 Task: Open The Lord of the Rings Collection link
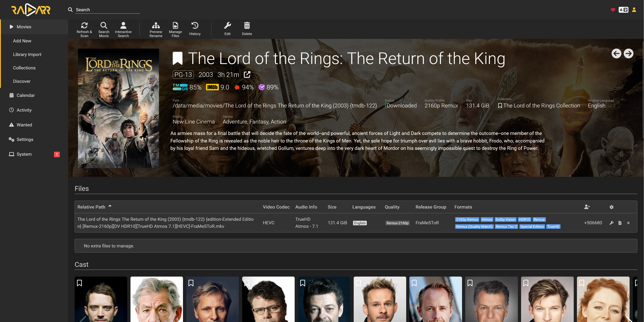(542, 106)
